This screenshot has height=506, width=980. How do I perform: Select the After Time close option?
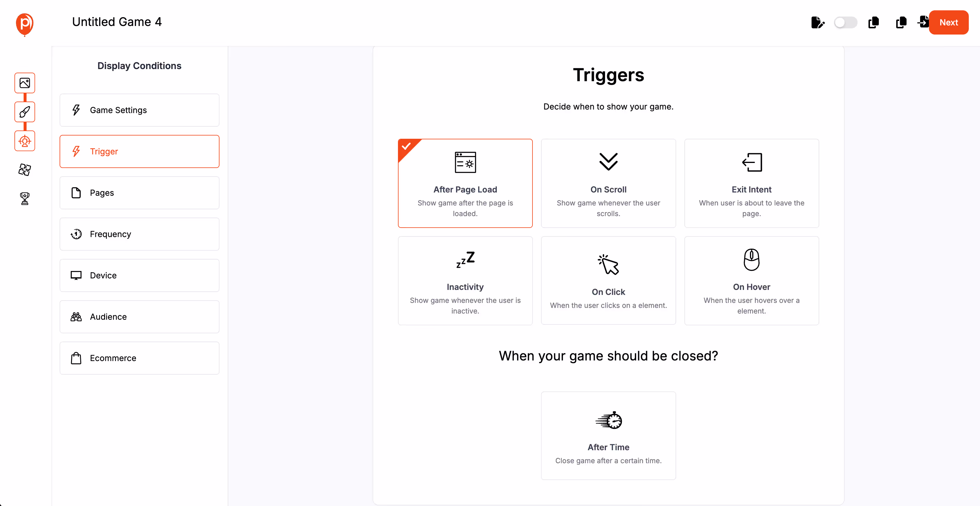point(608,435)
